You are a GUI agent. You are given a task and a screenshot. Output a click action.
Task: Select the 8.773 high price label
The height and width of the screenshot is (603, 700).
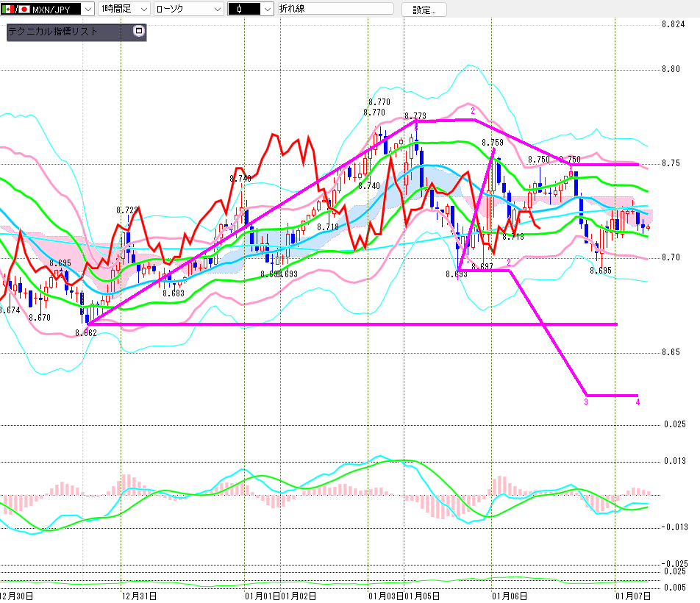coord(415,116)
